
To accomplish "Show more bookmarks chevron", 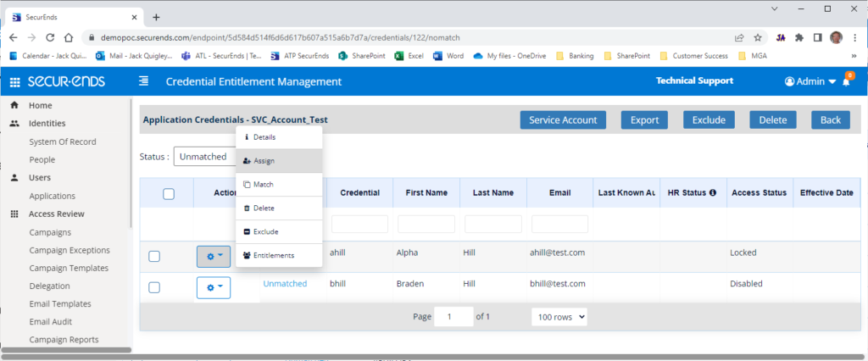I will click(854, 56).
